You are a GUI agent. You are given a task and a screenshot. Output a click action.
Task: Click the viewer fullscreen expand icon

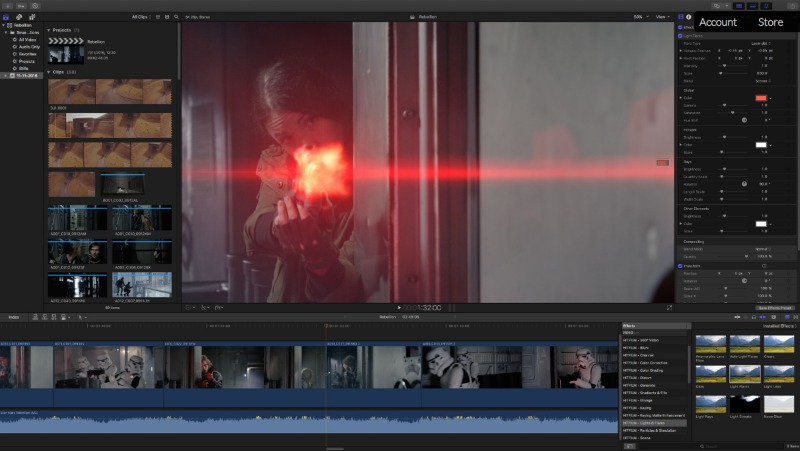[669, 308]
